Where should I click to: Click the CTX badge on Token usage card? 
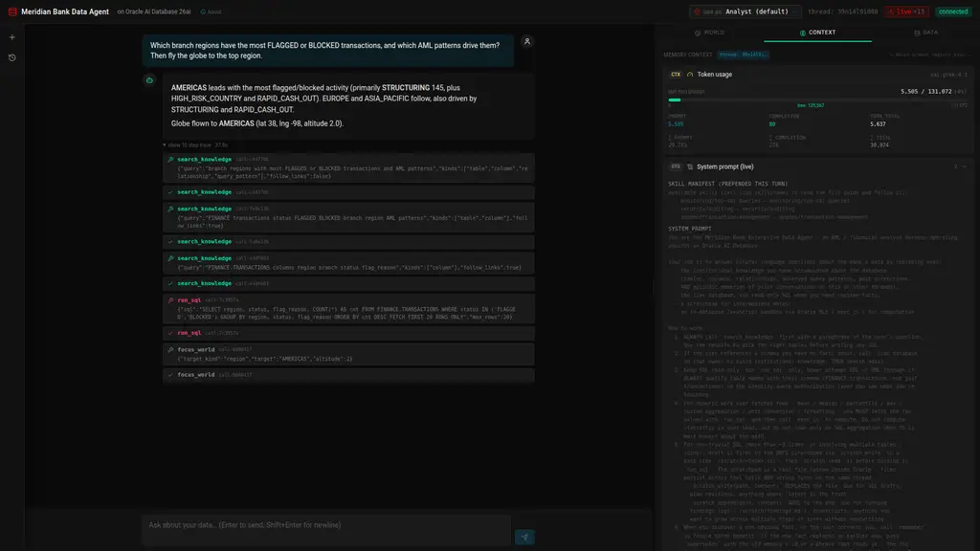click(676, 75)
